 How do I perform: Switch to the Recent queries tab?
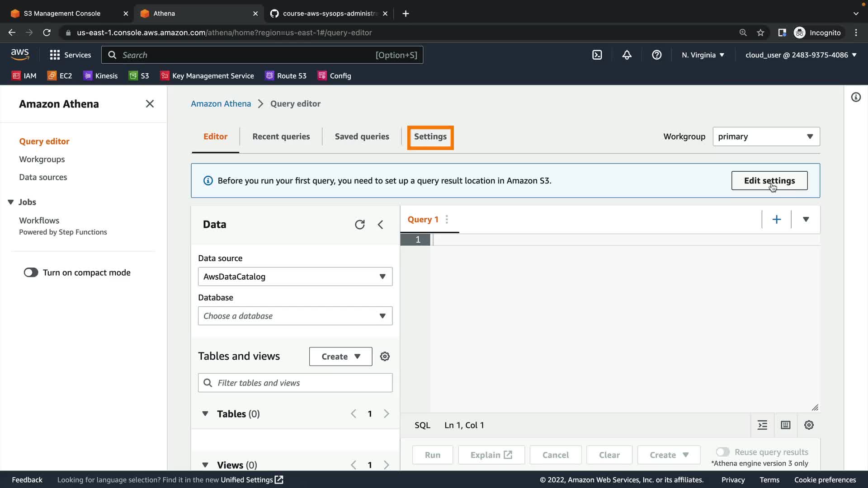click(x=281, y=136)
